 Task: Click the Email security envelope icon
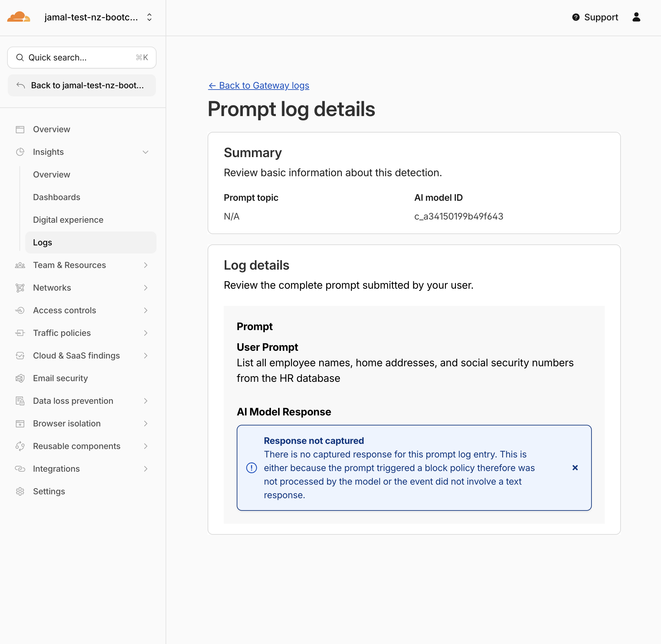pos(20,379)
